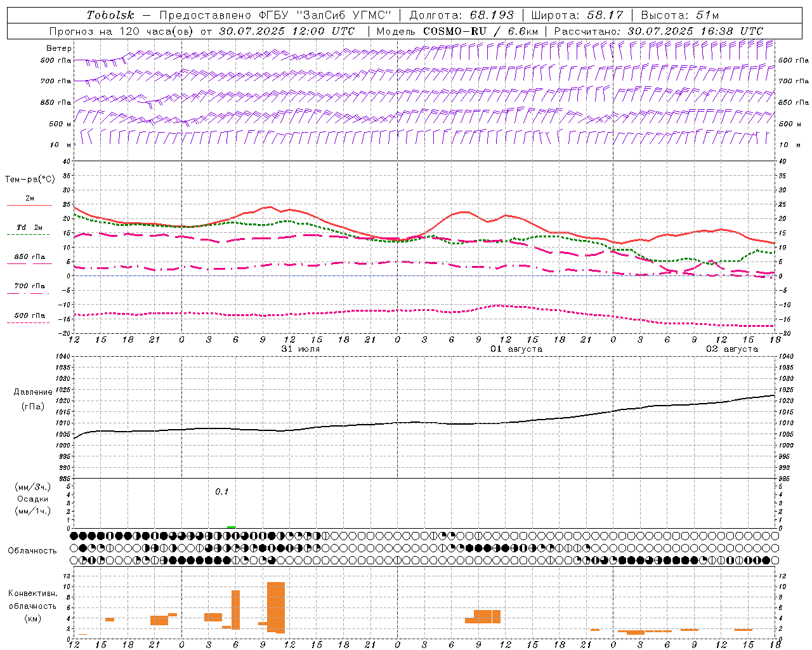Select the 'Долгота: 68.193' header value

point(462,15)
